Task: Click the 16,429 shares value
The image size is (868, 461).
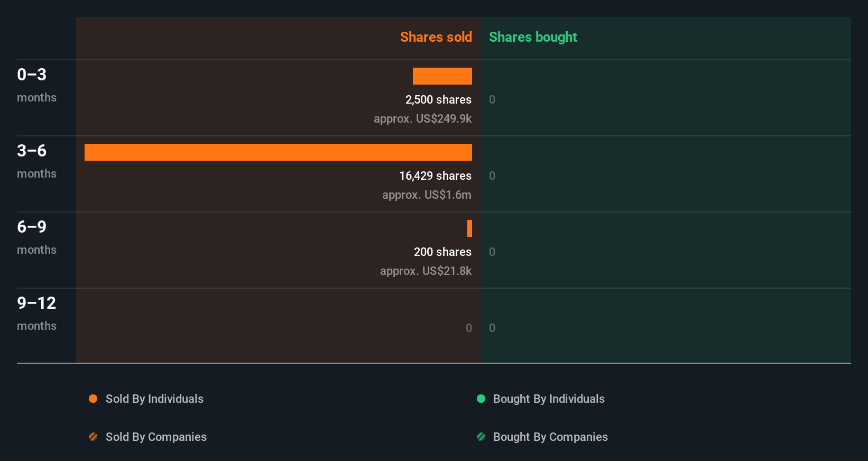Action: point(435,176)
